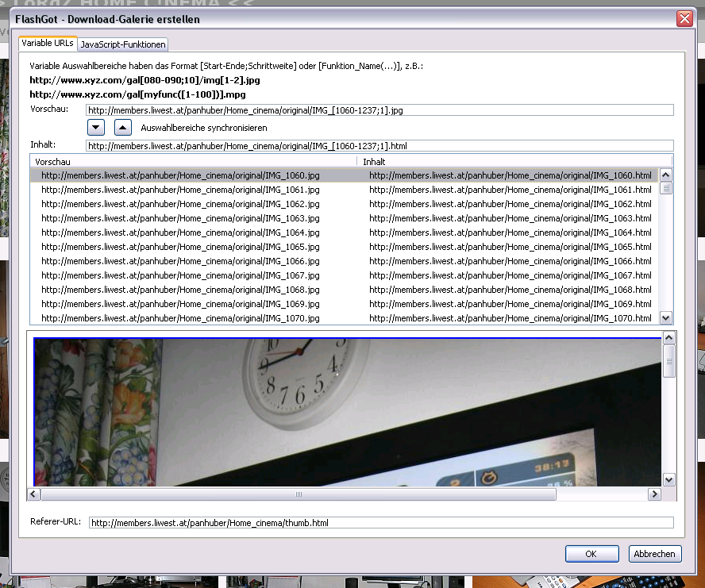Click preview pane vertical scrollbar thumb
The width and height of the screenshot is (705, 588).
[x=669, y=361]
